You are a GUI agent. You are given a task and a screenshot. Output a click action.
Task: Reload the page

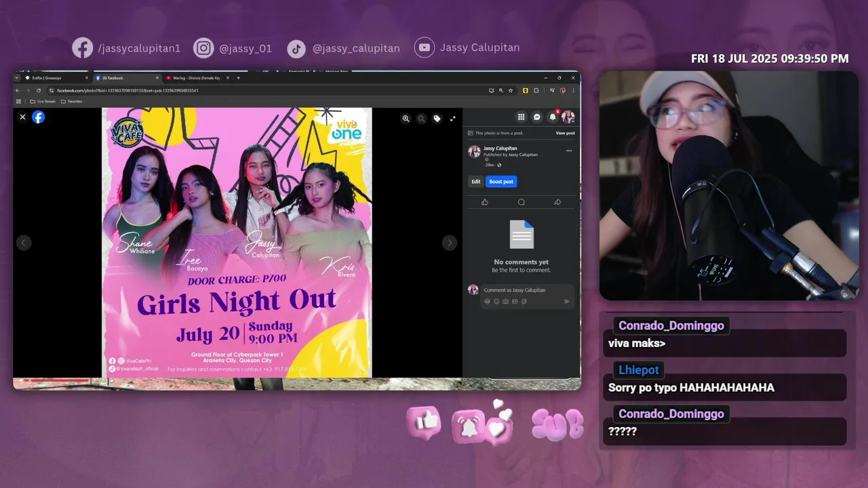(x=38, y=90)
